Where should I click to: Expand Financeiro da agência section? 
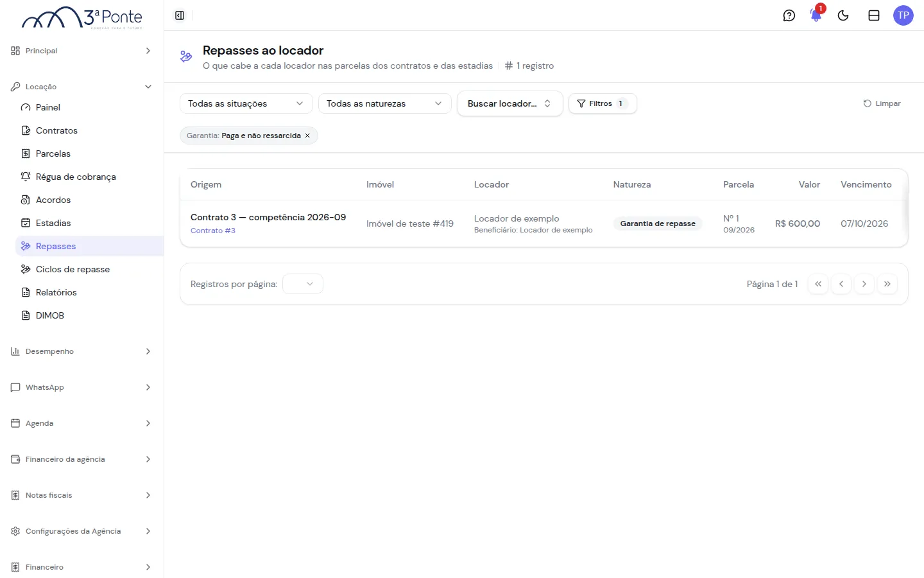coord(81,459)
